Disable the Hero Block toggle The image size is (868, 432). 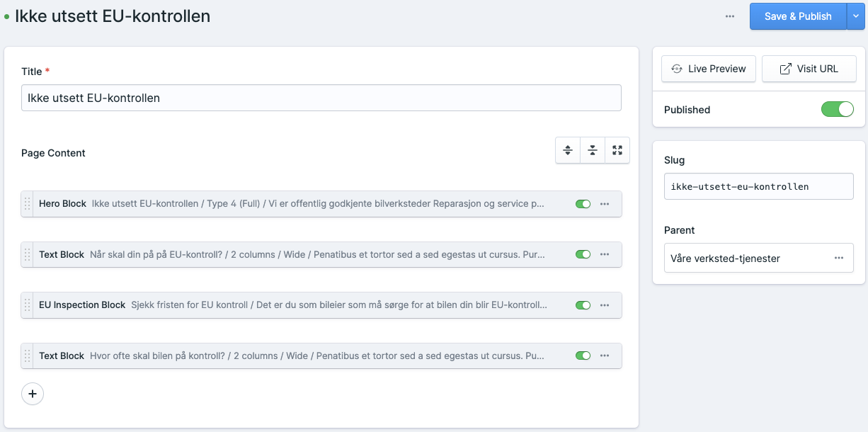583,204
